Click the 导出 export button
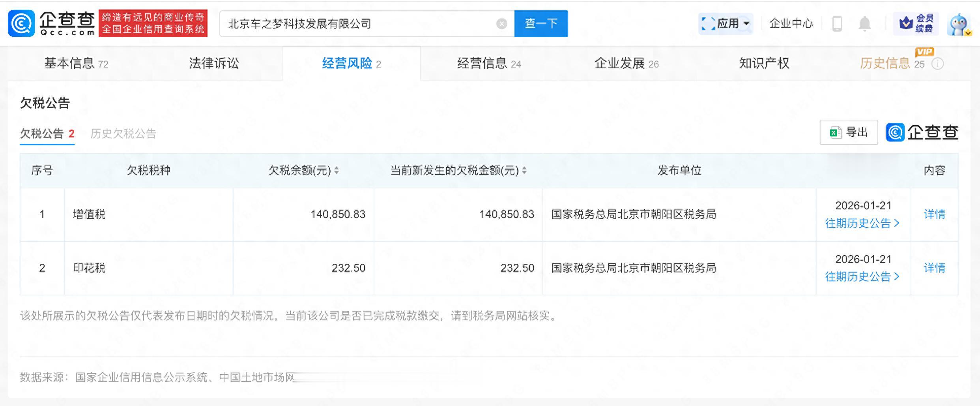980x406 pixels. 849,132
